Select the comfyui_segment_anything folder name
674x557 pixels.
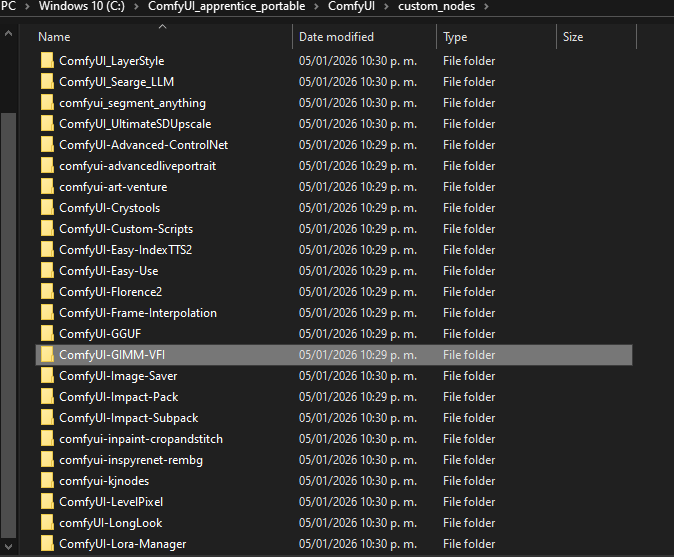(x=132, y=103)
